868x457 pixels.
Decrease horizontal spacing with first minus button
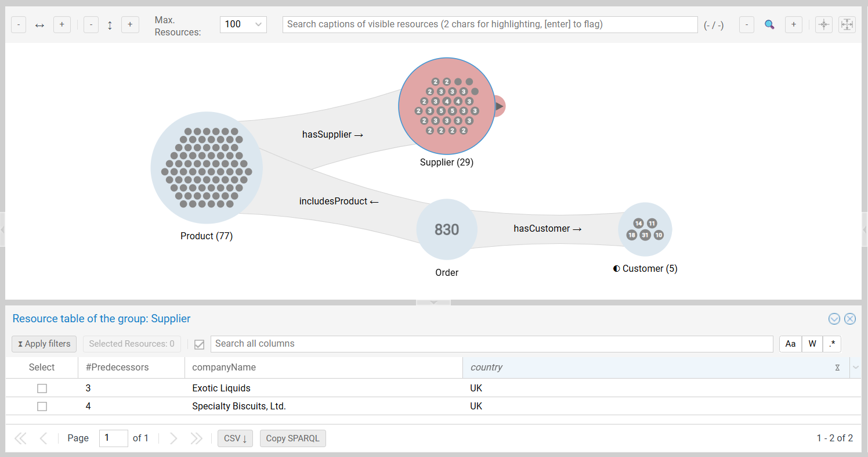tap(19, 25)
